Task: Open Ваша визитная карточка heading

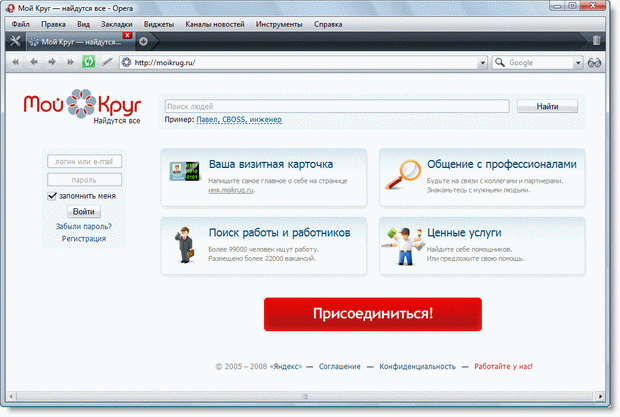Action: 271,164
